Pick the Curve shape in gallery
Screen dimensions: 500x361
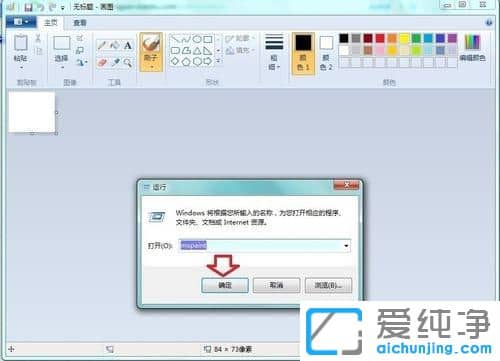[186, 39]
